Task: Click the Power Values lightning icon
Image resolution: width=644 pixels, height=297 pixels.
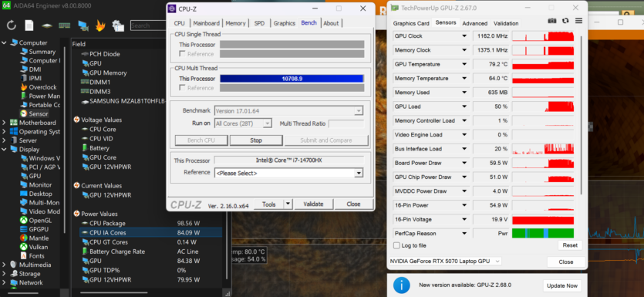Action: click(x=76, y=214)
